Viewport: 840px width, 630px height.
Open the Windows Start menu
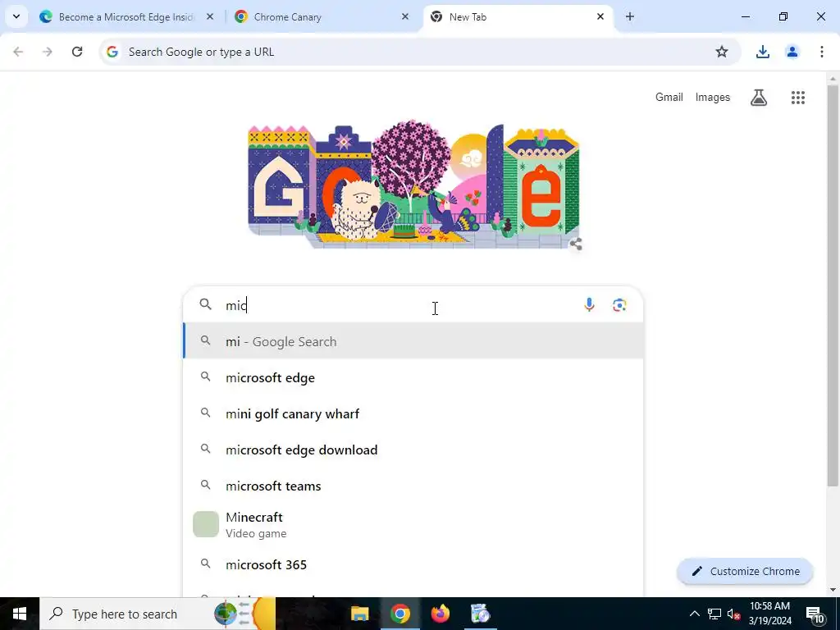click(x=20, y=614)
